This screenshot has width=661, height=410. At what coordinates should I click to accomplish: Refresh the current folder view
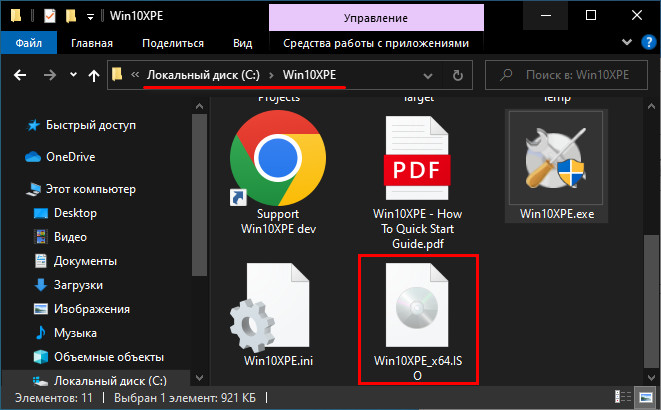[458, 76]
